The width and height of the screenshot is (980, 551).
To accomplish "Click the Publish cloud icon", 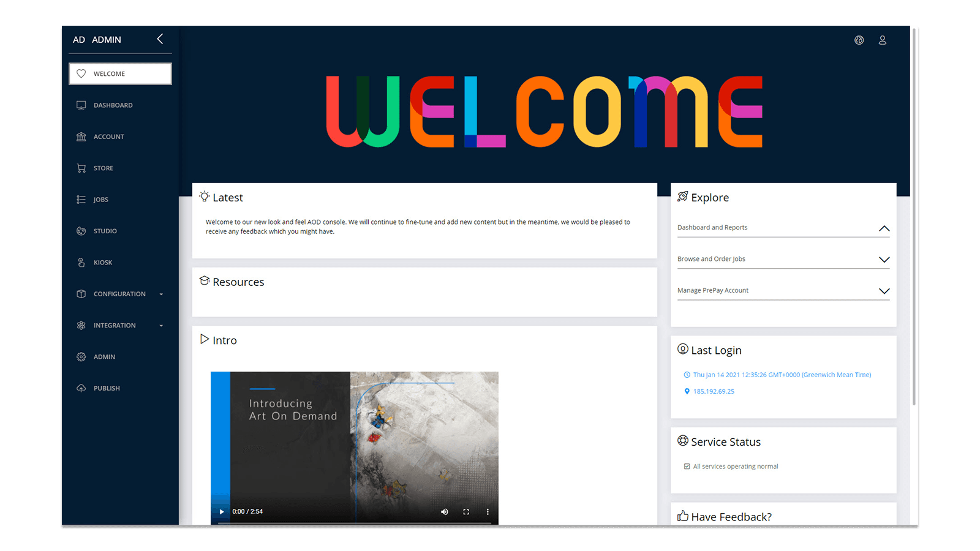I will tap(81, 388).
